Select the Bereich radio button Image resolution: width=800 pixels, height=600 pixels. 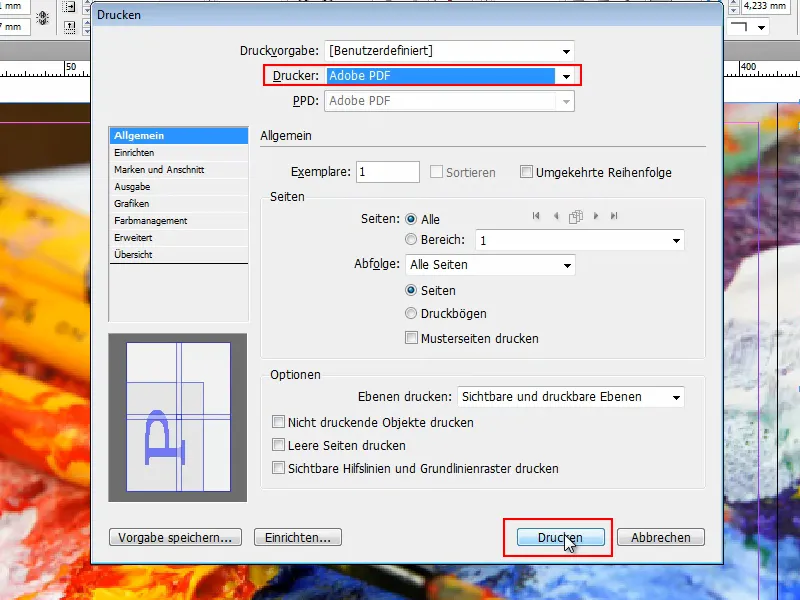(411, 239)
